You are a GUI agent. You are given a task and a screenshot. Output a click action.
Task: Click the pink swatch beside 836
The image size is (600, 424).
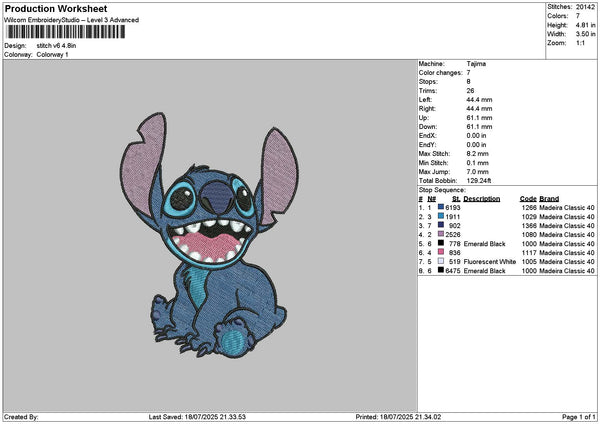point(441,252)
